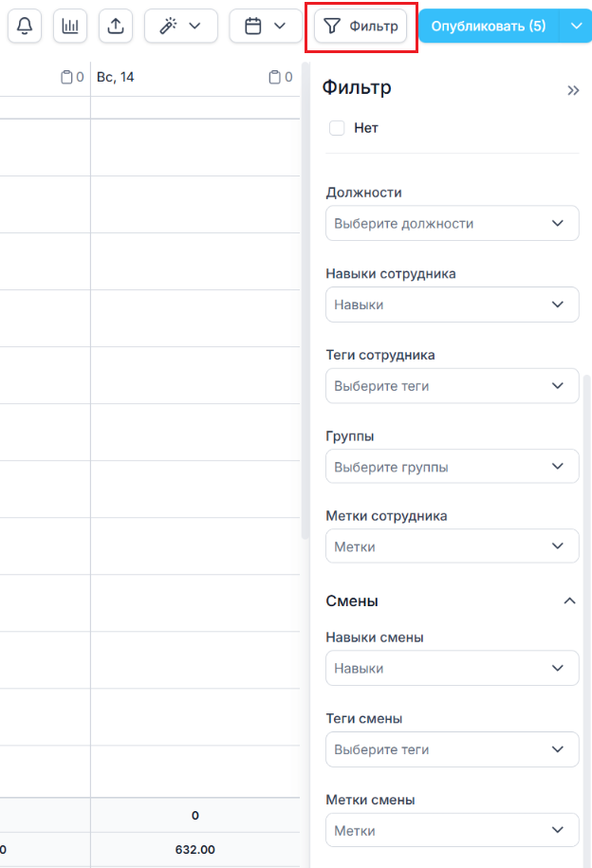Collapse the filter panel with double chevron
This screenshot has width=592, height=868.
tap(573, 90)
